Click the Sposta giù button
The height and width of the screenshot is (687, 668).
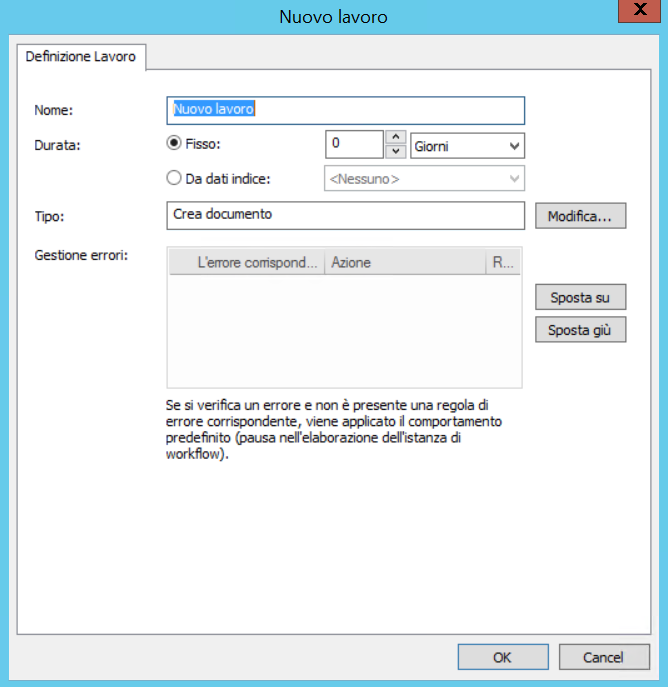point(580,330)
